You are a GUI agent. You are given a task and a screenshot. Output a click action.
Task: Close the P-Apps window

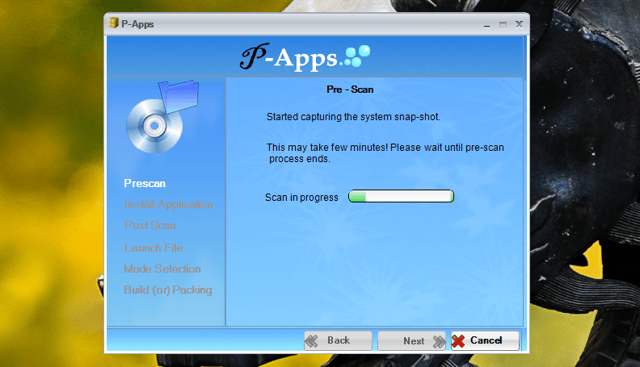point(519,24)
